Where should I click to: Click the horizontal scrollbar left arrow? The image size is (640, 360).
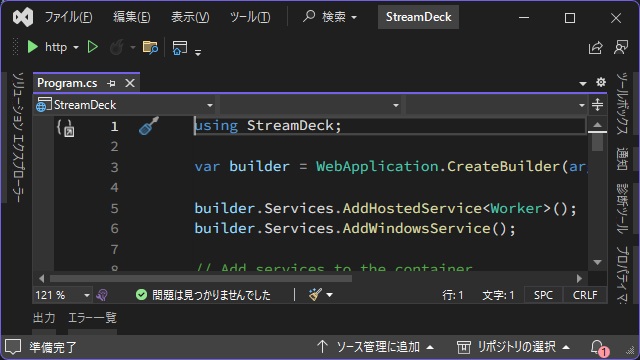[41, 278]
